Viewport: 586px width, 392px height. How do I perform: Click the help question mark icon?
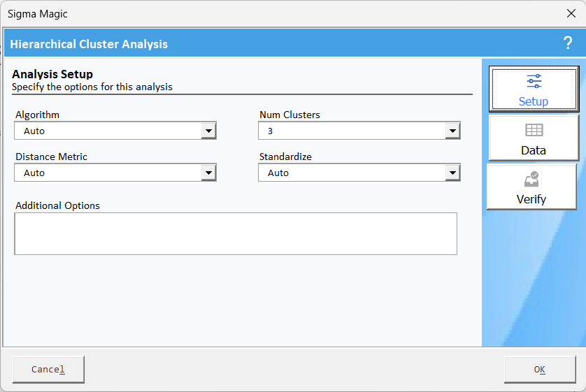click(x=568, y=43)
